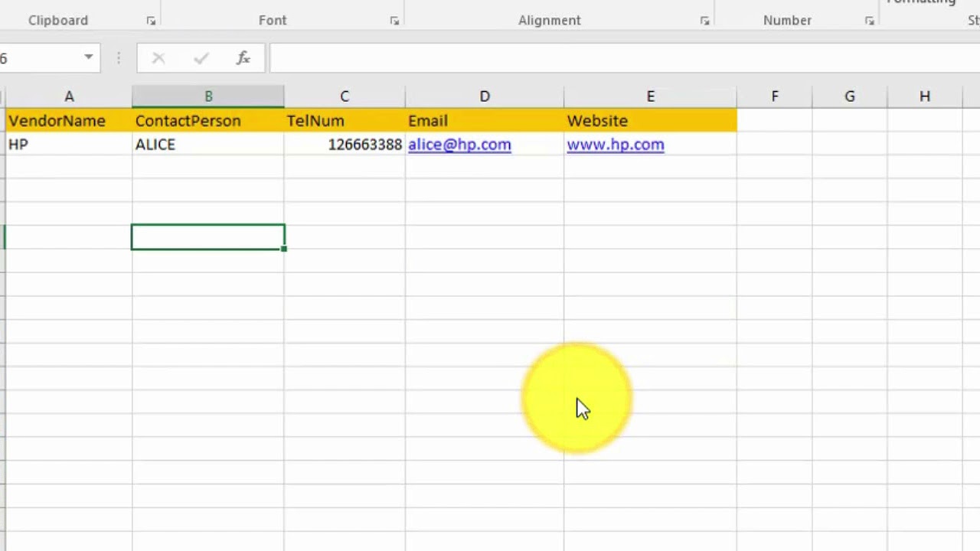
Task: Click the Font group label
Action: click(x=273, y=21)
